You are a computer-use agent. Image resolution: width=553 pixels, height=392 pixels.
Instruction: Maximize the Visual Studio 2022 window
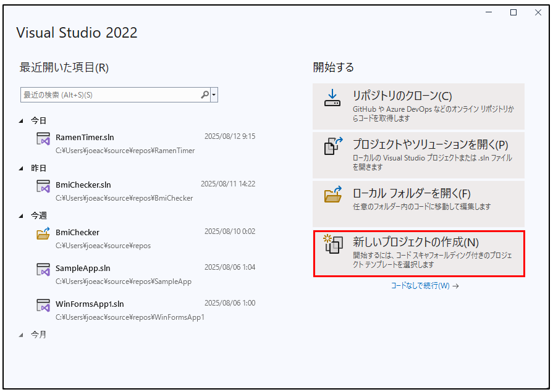[x=513, y=12]
